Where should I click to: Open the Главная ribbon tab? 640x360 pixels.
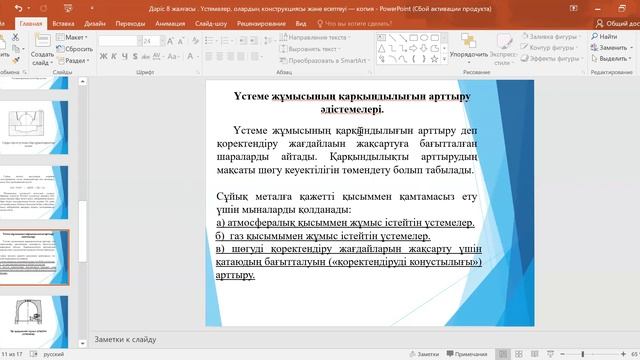(31, 24)
